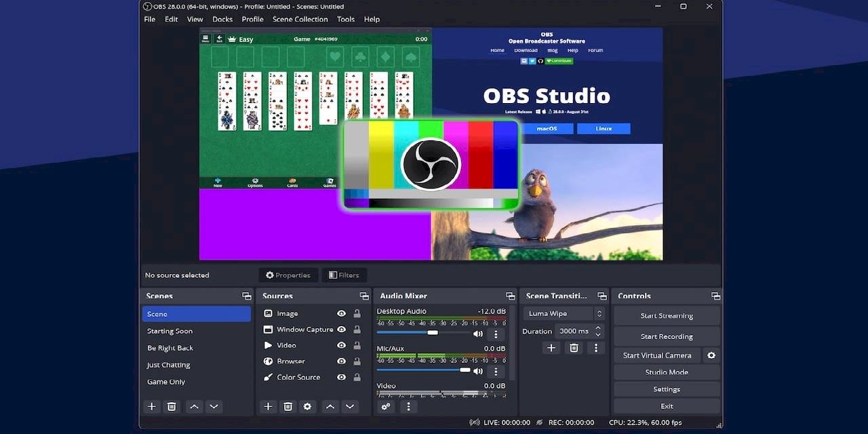868x434 pixels.
Task: Add a new scene transition
Action: pyautogui.click(x=551, y=347)
